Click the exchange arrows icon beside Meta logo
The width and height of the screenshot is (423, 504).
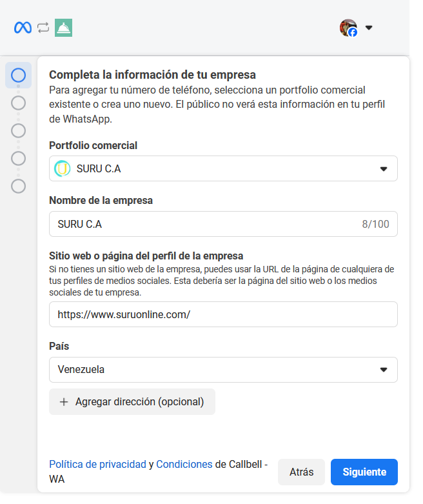click(43, 28)
